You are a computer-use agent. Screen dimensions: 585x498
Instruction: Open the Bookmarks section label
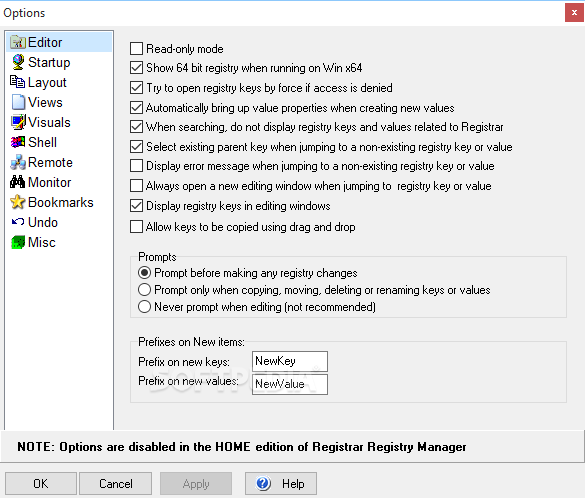point(60,202)
